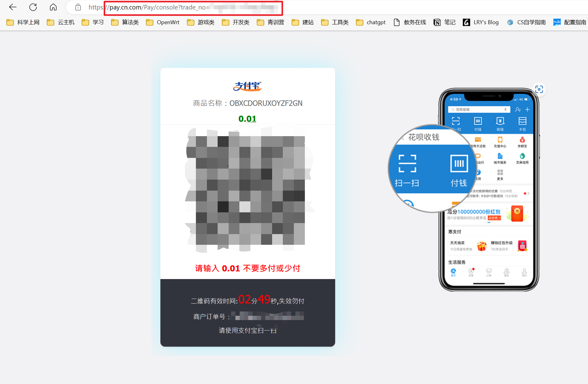Reload the payment page
588x384 pixels.
coord(33,7)
